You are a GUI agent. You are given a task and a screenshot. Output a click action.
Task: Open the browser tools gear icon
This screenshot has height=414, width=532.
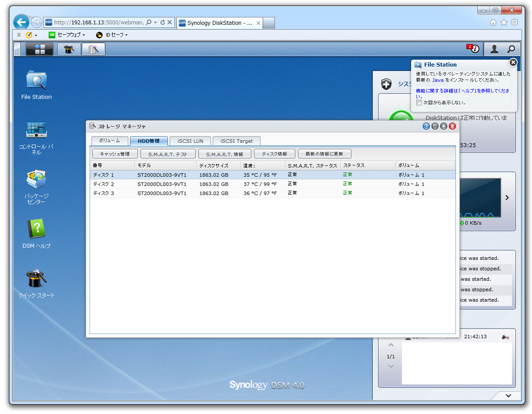pyautogui.click(x=515, y=22)
